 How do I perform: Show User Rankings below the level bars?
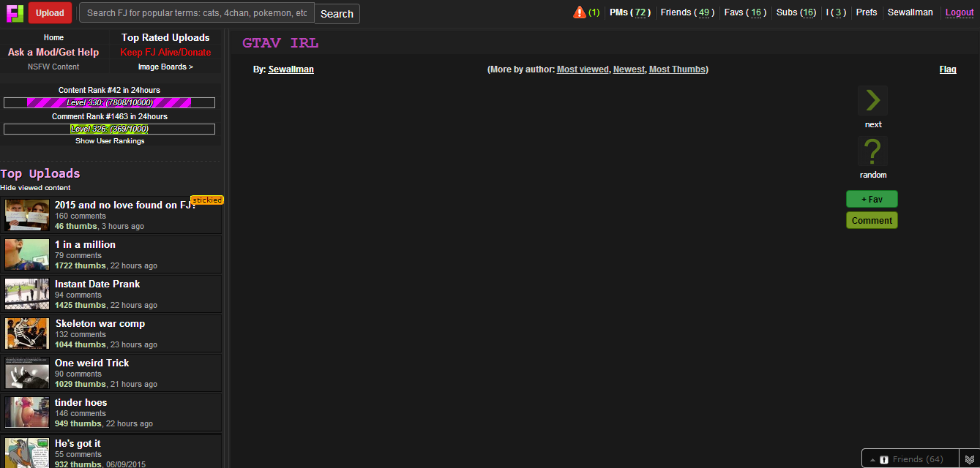click(110, 141)
